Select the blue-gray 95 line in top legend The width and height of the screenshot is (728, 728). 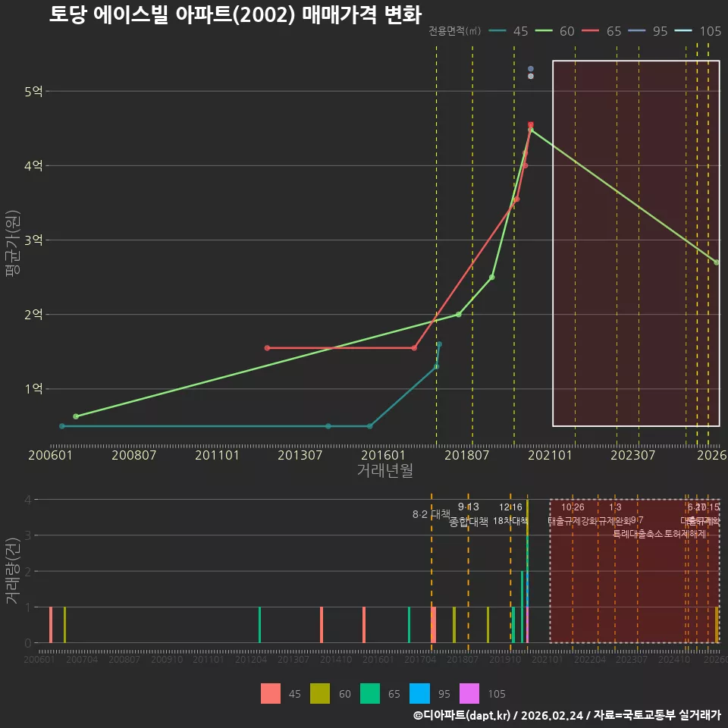point(636,31)
